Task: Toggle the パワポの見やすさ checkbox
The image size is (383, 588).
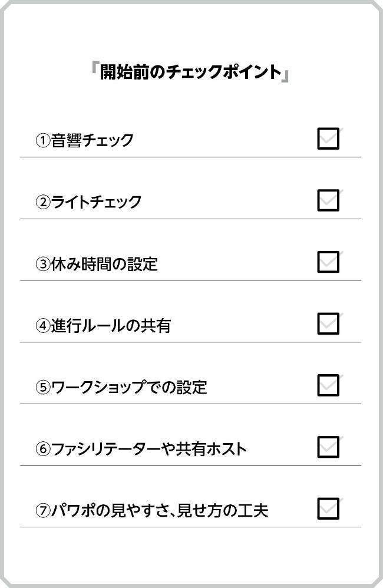Action: pyautogui.click(x=328, y=508)
